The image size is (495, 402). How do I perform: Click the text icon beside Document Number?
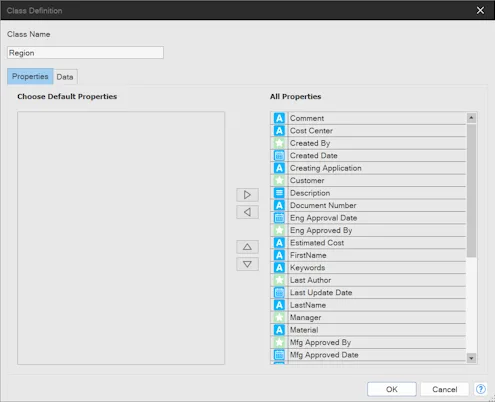[279, 205]
